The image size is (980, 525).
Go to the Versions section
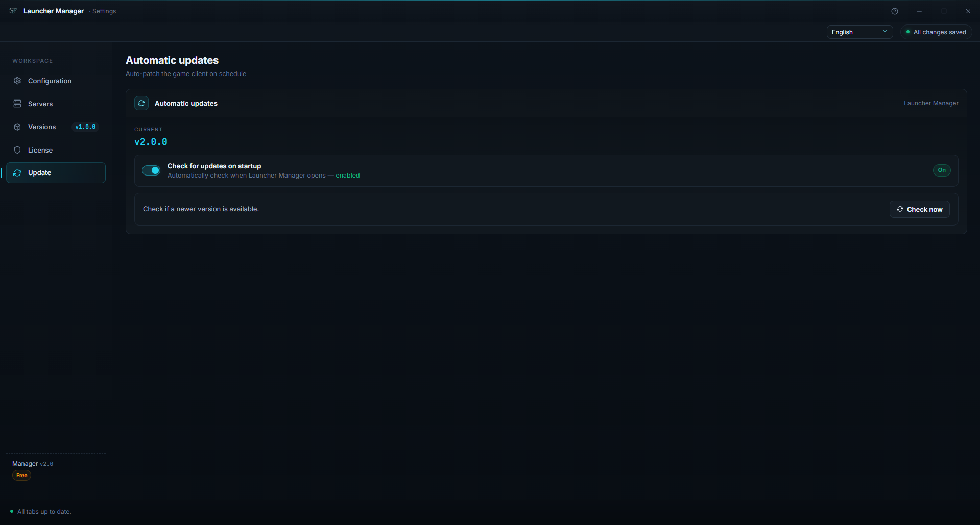point(56,127)
